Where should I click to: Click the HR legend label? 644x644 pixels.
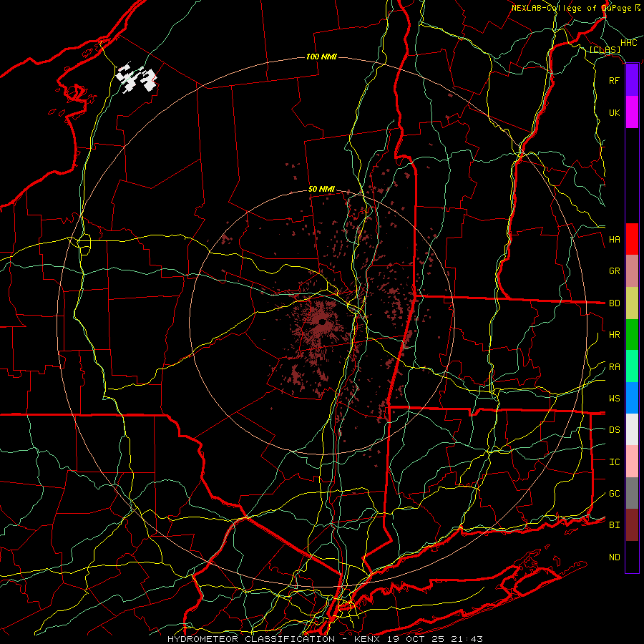pos(614,335)
